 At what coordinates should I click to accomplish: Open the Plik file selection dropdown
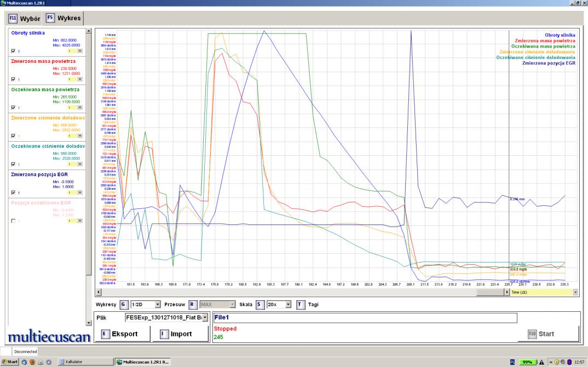(205, 318)
